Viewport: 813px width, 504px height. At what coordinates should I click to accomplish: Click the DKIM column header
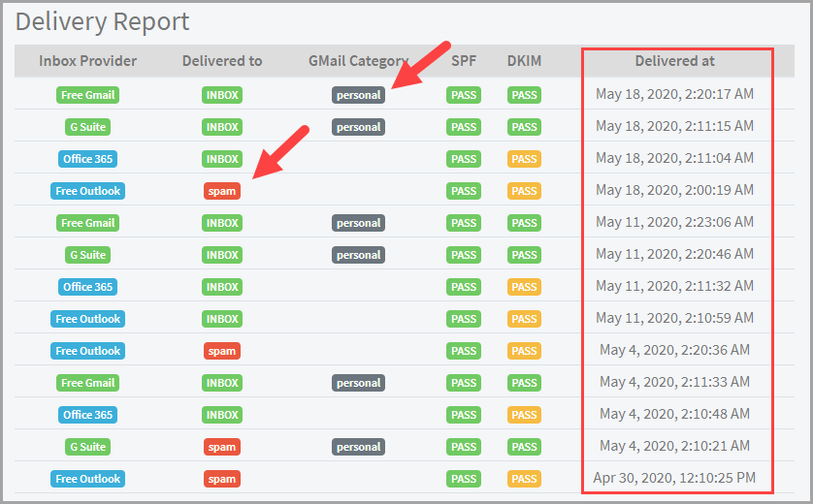click(x=524, y=61)
